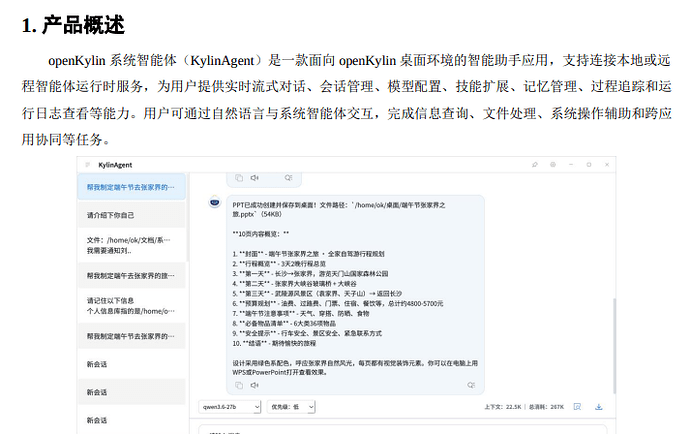Click the pin window icon in title bar
The height and width of the screenshot is (434, 690).
click(x=535, y=165)
